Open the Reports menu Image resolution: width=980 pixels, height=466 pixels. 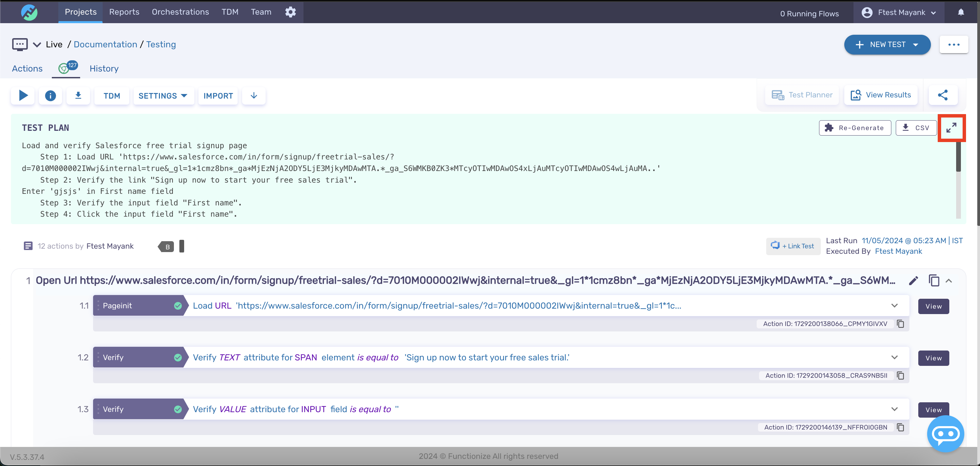pyautogui.click(x=124, y=12)
